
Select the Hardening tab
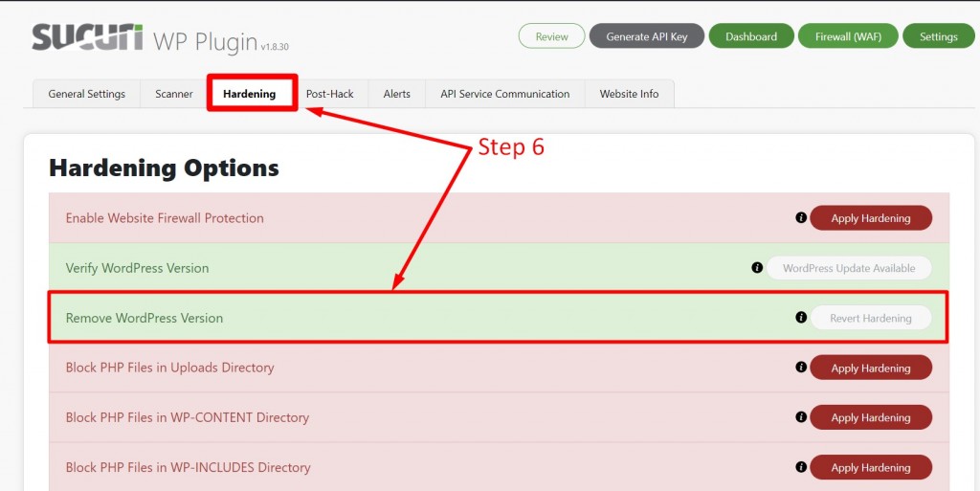pyautogui.click(x=250, y=94)
